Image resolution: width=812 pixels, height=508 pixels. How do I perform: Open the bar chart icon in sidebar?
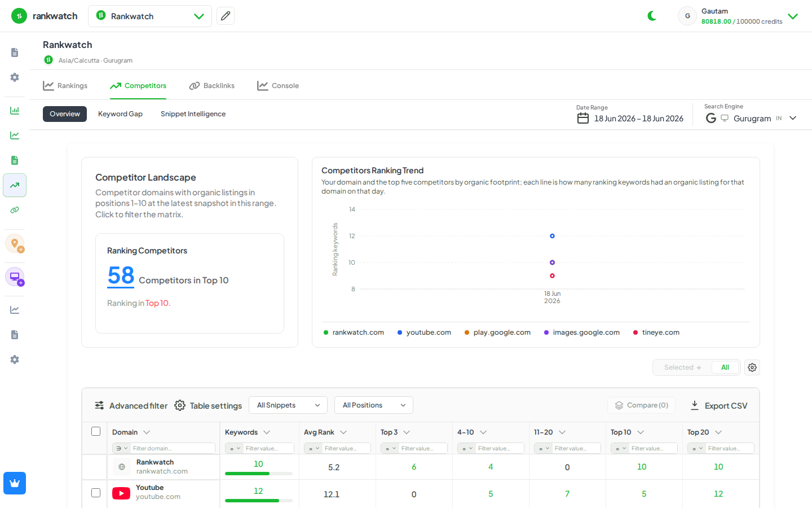(15, 111)
